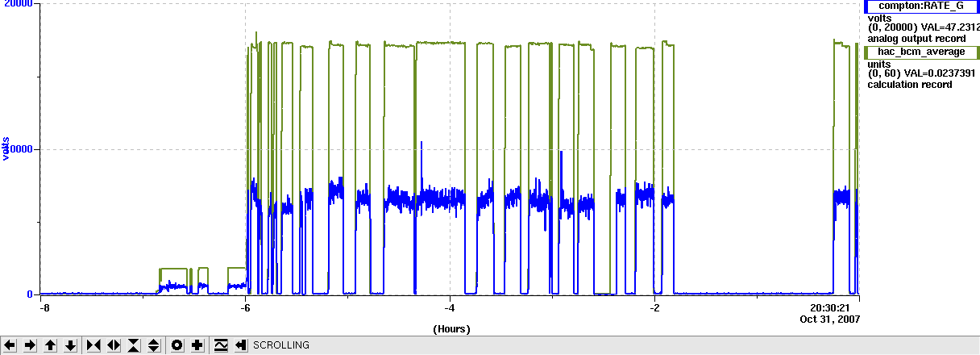This screenshot has height=355, width=980.
Task: Compress vertical axis with hourglass icon
Action: pos(134,345)
